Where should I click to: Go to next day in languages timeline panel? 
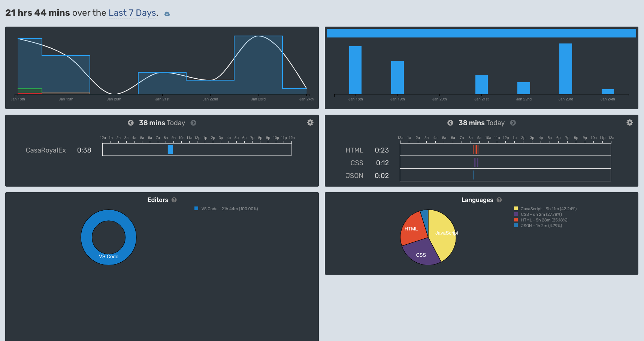tap(513, 123)
